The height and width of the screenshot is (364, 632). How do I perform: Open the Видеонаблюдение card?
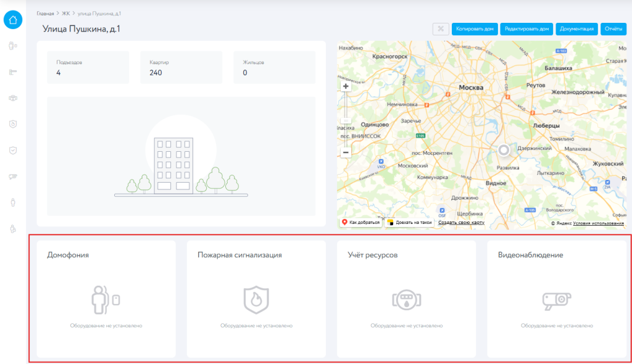pyautogui.click(x=556, y=299)
